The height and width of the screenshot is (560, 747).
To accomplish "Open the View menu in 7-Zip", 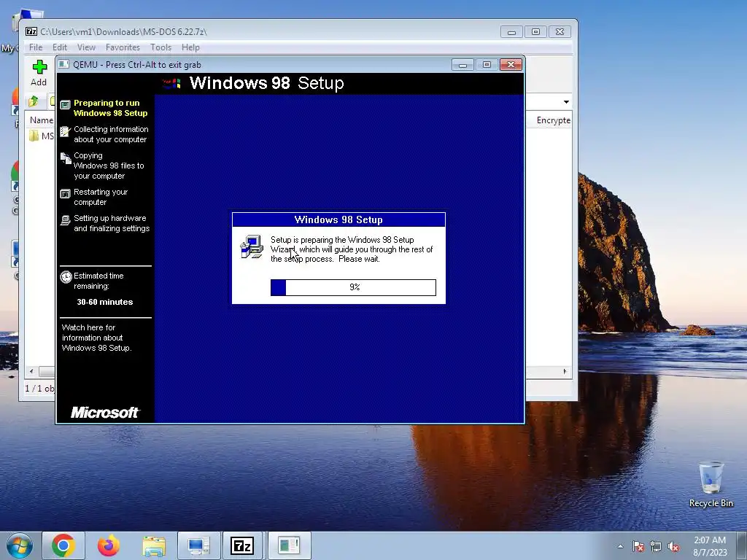I will tap(86, 47).
